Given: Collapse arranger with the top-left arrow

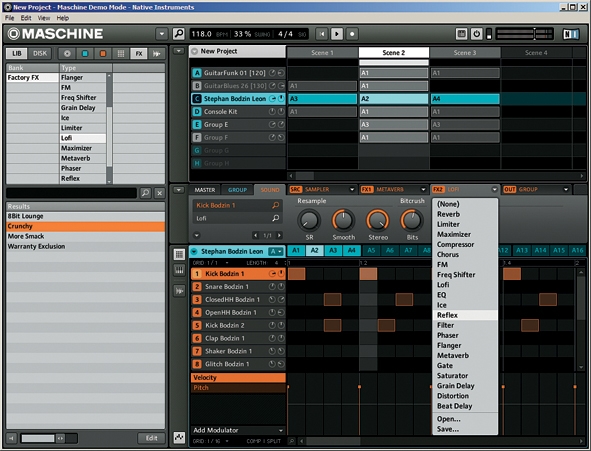Looking at the screenshot, I should (179, 51).
